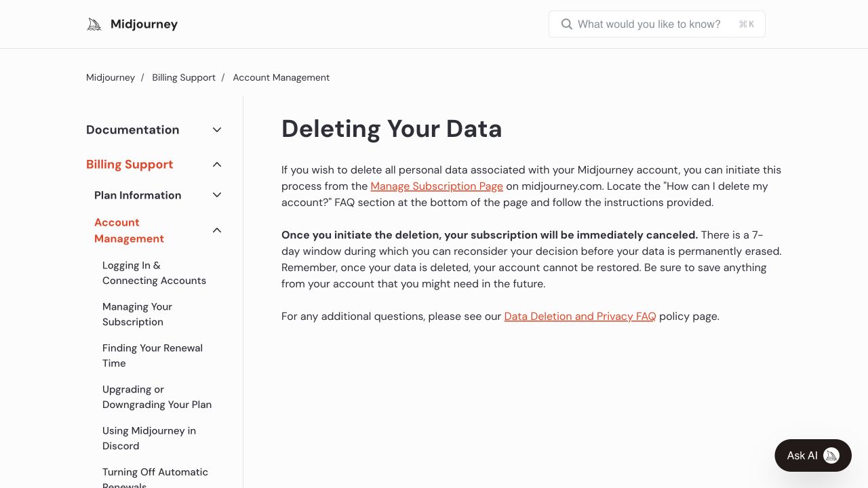This screenshot has width=868, height=488.
Task: Expand the Documentation section chevron
Action: tap(217, 129)
